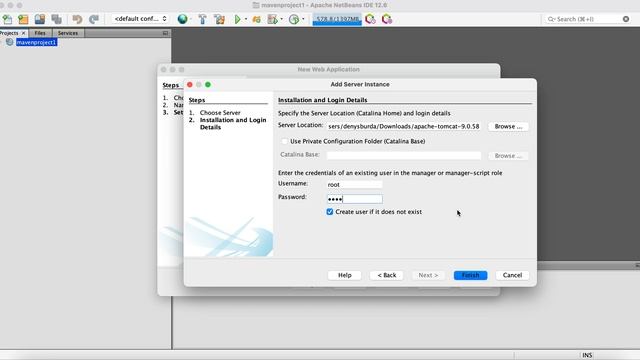Click the New File toolbar icon
This screenshot has width=640, height=360.
coord(7,19)
